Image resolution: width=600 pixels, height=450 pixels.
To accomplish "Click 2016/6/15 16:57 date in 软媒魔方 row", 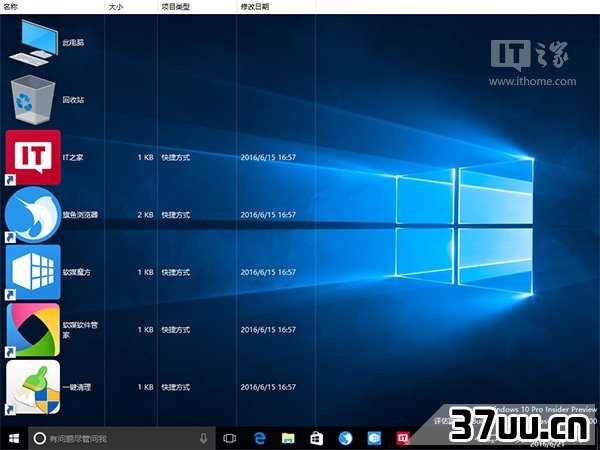I will [x=268, y=272].
